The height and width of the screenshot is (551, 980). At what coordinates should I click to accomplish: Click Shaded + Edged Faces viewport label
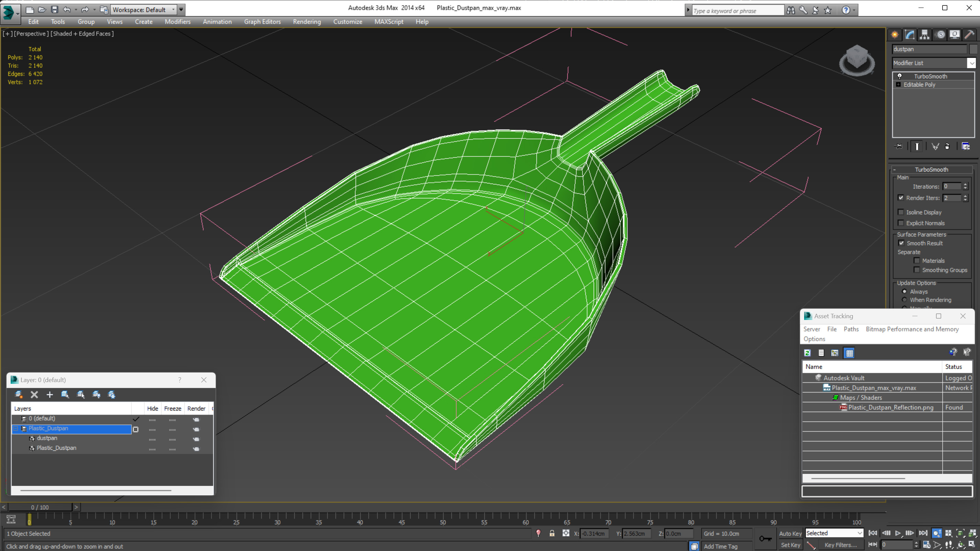coord(82,33)
